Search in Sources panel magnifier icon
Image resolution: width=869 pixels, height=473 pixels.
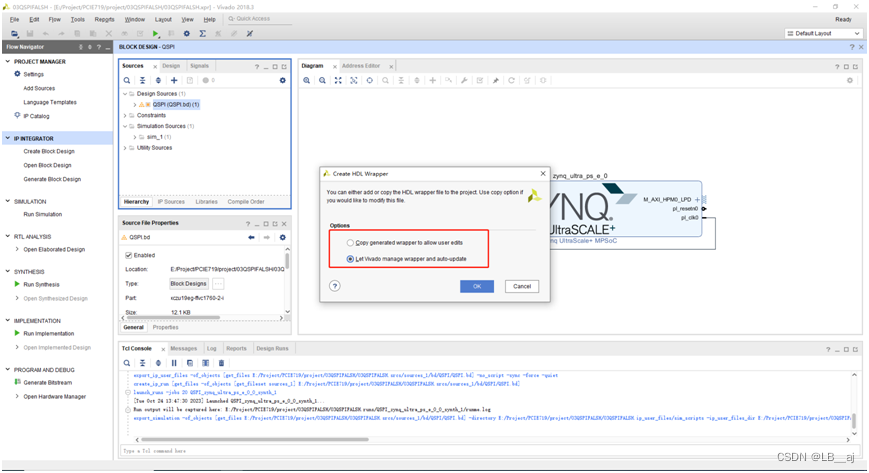click(x=127, y=80)
